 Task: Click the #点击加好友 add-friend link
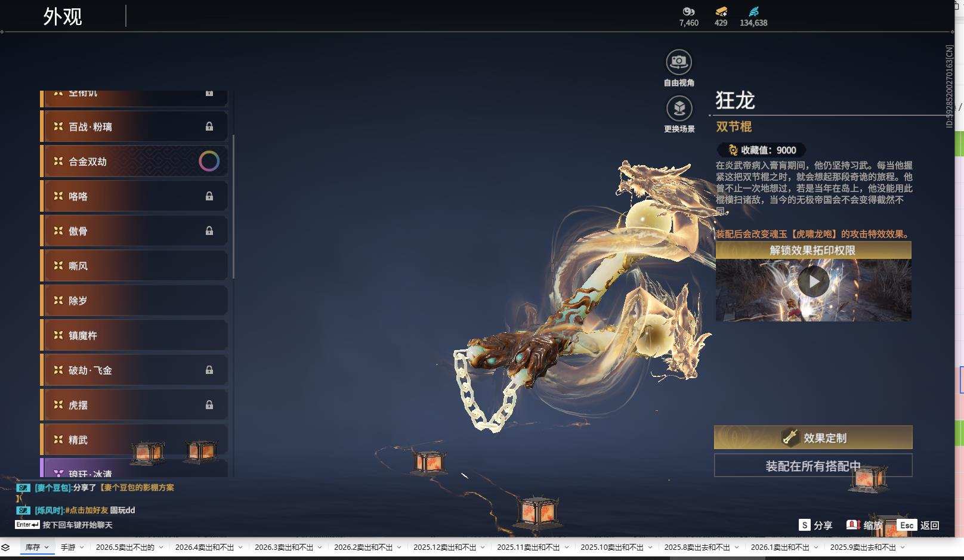[x=87, y=510]
